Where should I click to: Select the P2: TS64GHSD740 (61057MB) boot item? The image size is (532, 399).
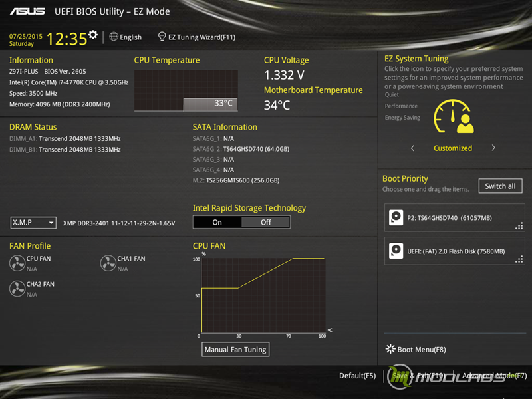point(454,218)
